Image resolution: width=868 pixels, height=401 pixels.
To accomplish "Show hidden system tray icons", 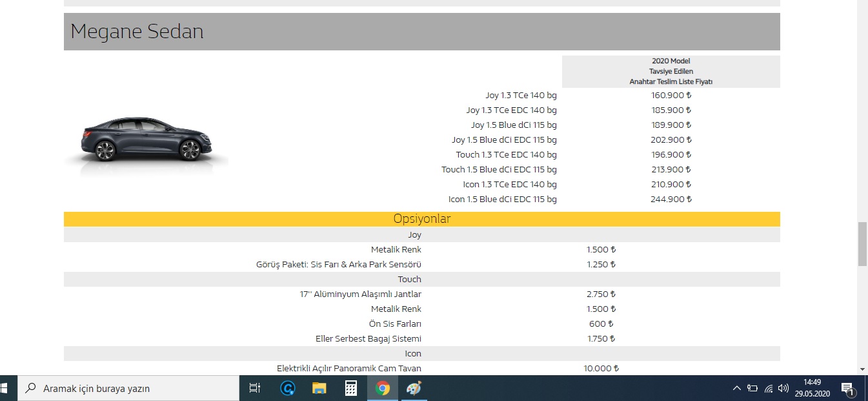I will pyautogui.click(x=736, y=388).
